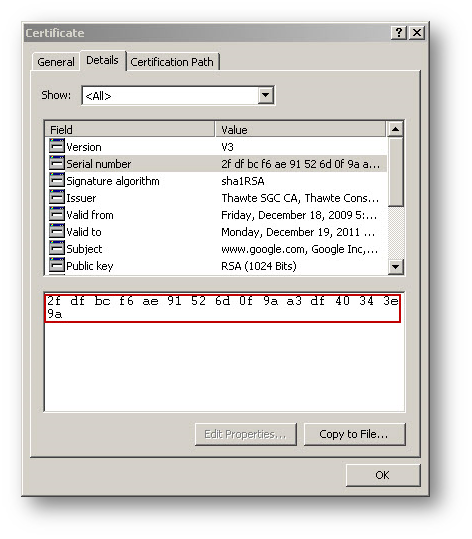Viewport: 472px width, 539px height.
Task: Click the Show combo box set to <All>
Action: click(178, 95)
